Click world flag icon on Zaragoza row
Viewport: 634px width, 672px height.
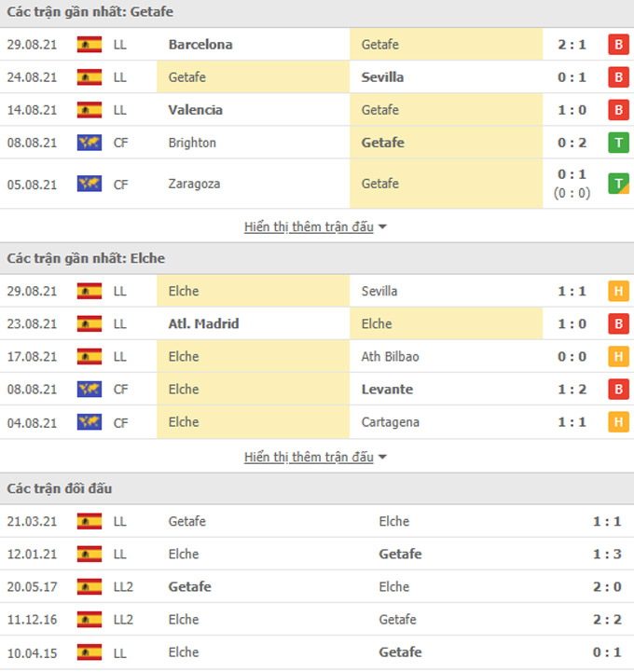(x=90, y=184)
